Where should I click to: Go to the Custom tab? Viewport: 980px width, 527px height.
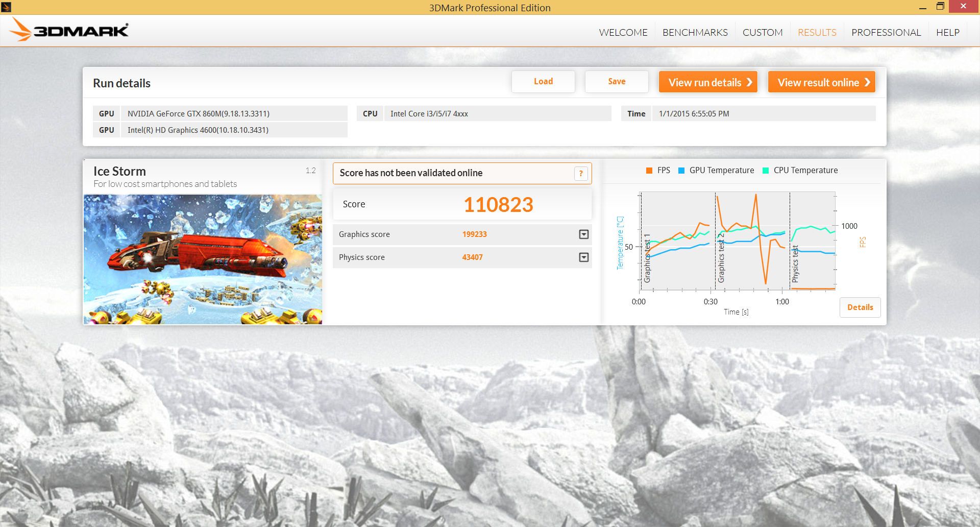(763, 32)
